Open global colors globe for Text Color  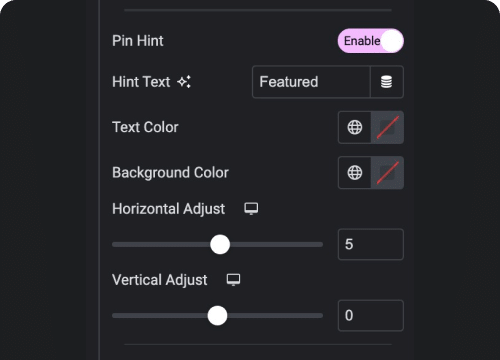pyautogui.click(x=355, y=127)
